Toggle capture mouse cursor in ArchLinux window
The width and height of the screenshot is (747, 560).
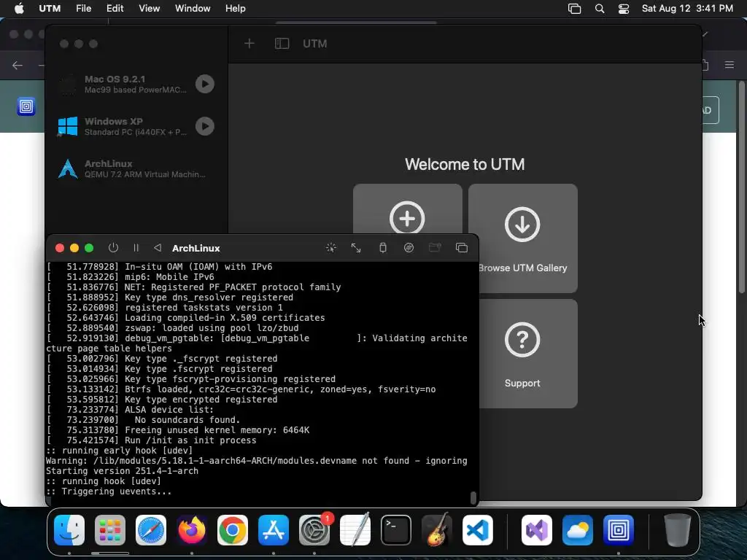(330, 248)
